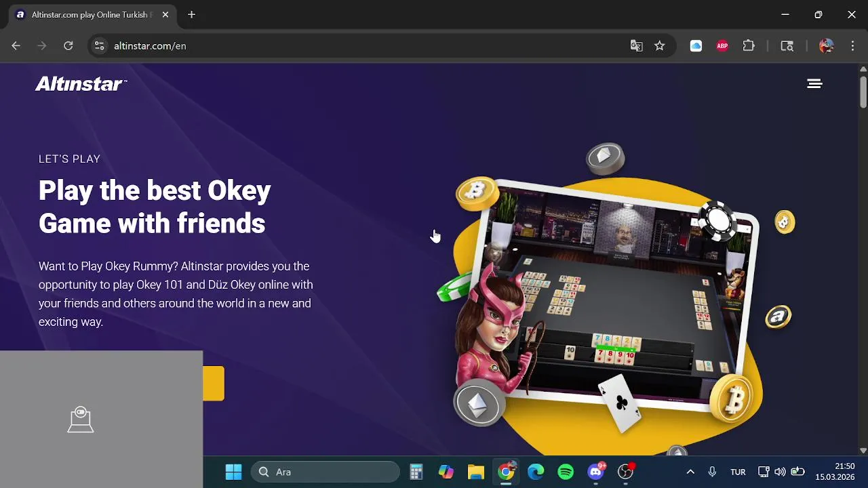The height and width of the screenshot is (488, 868).
Task: View site information icon in address bar
Action: (x=99, y=45)
